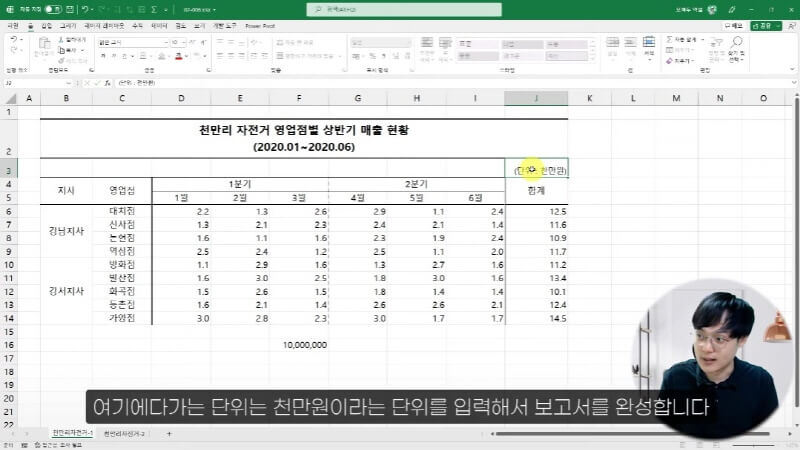Click the Insert Function fx icon
Screen dimensions: 800x450
click(107, 83)
